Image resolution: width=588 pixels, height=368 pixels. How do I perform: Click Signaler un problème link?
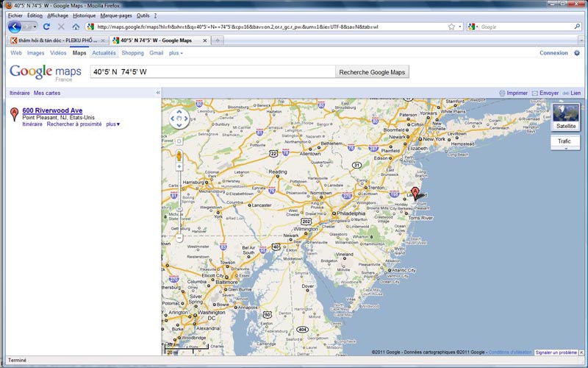click(x=556, y=353)
